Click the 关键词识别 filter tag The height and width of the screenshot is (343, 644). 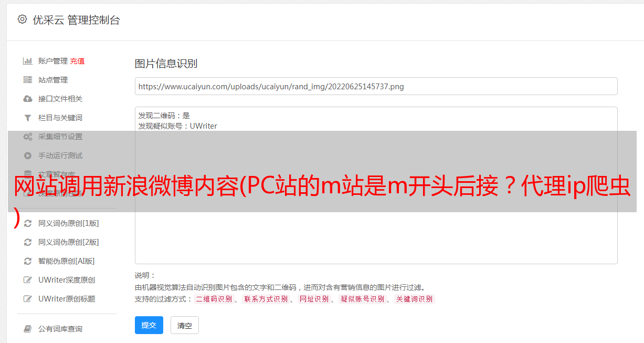415,299
